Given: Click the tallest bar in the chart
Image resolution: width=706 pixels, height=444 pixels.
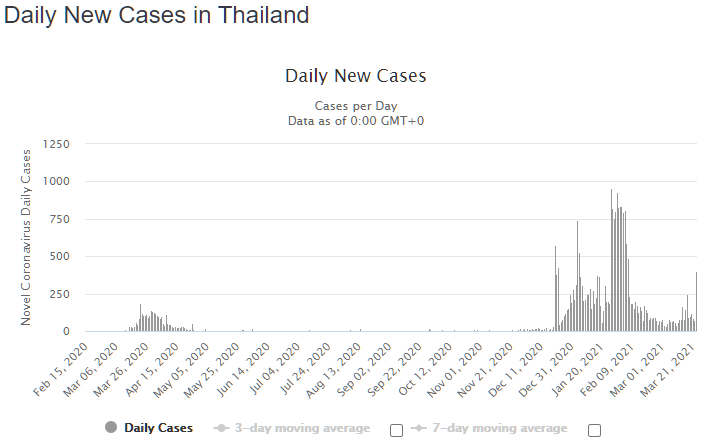Looking at the screenshot, I should 612,260.
